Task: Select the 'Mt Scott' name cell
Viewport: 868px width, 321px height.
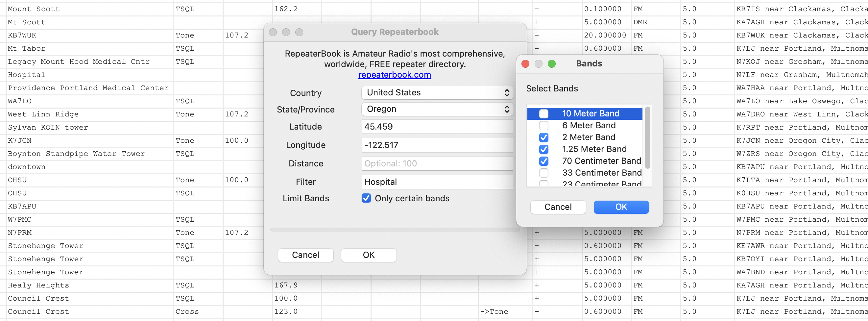Action: click(90, 22)
